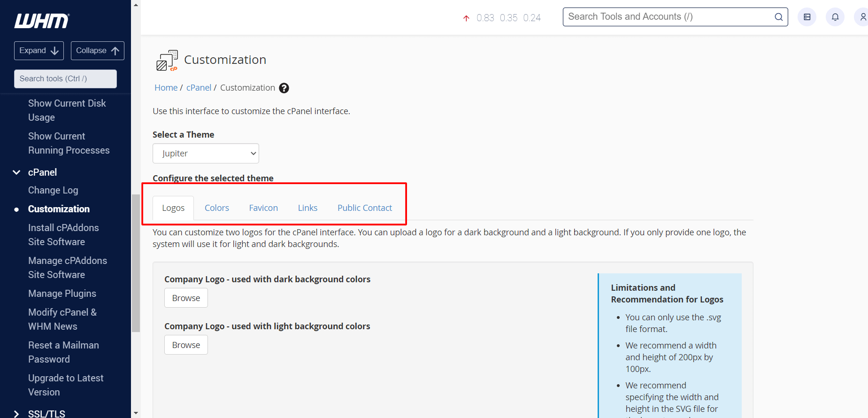Click the red load average arrow indicator
Image resolution: width=868 pixels, height=418 pixels.
click(466, 17)
